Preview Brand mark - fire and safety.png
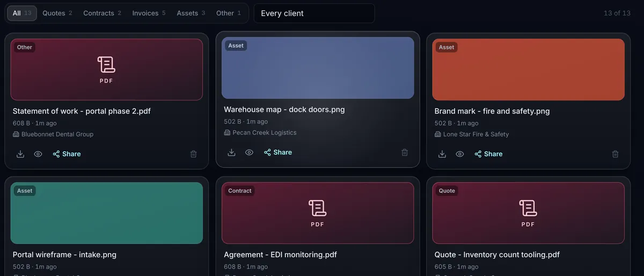The height and width of the screenshot is (276, 644). [460, 154]
